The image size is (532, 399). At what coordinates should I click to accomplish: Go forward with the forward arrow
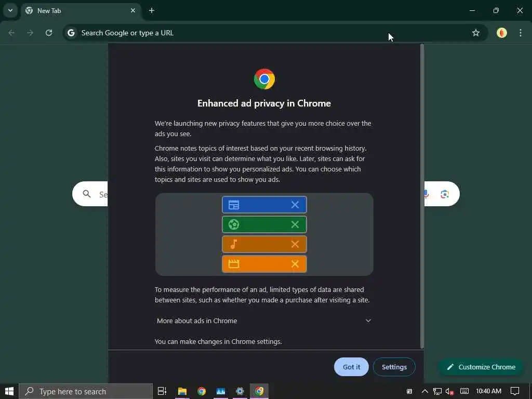(x=30, y=33)
